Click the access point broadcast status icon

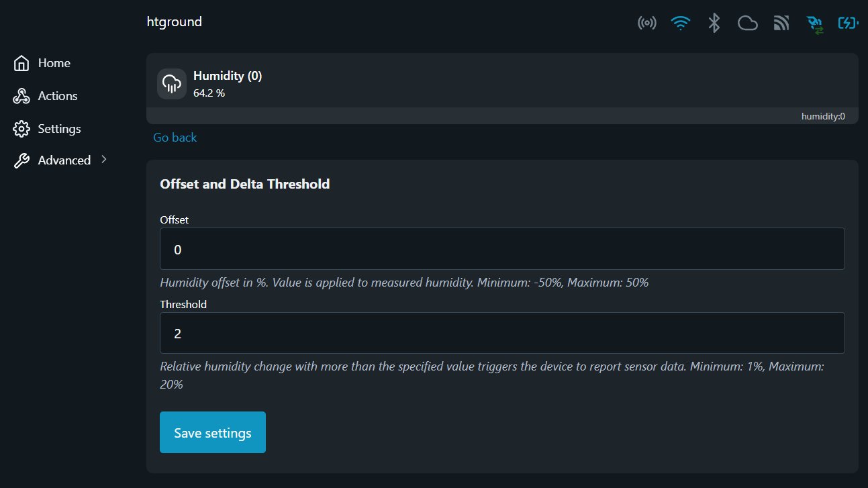tap(646, 23)
